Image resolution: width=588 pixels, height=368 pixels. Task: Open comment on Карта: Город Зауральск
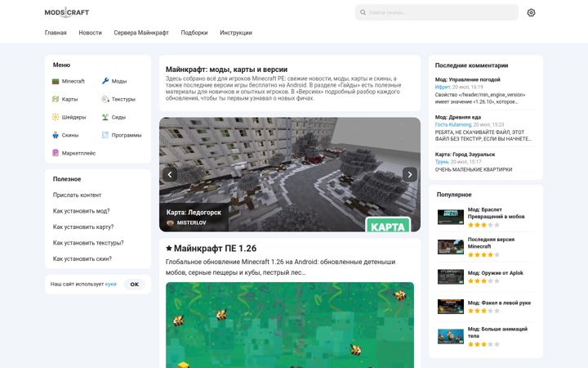465,155
